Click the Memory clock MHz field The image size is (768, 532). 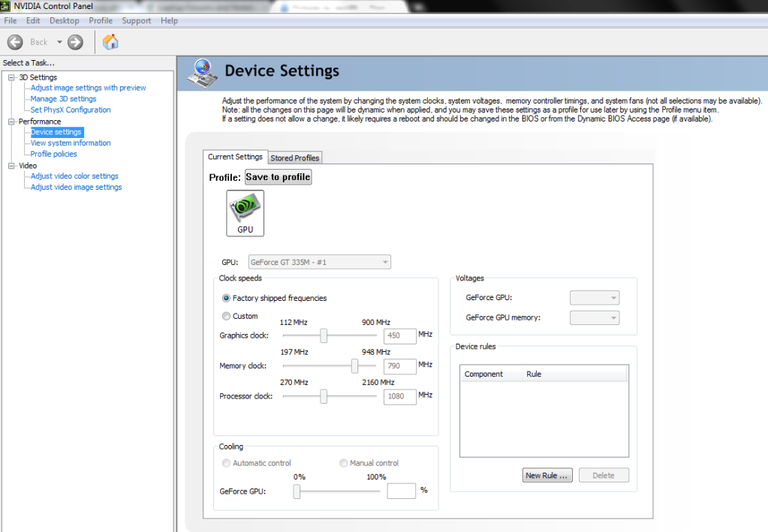399,366
